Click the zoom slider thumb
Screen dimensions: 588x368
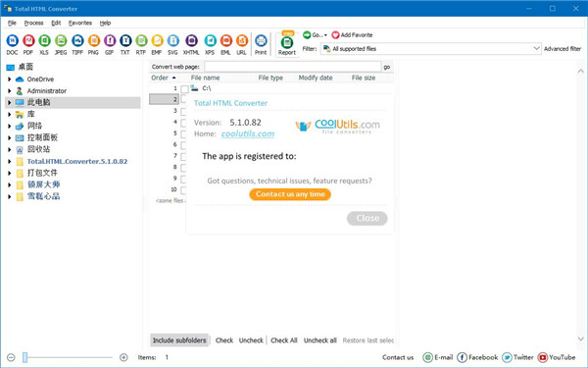coord(24,357)
